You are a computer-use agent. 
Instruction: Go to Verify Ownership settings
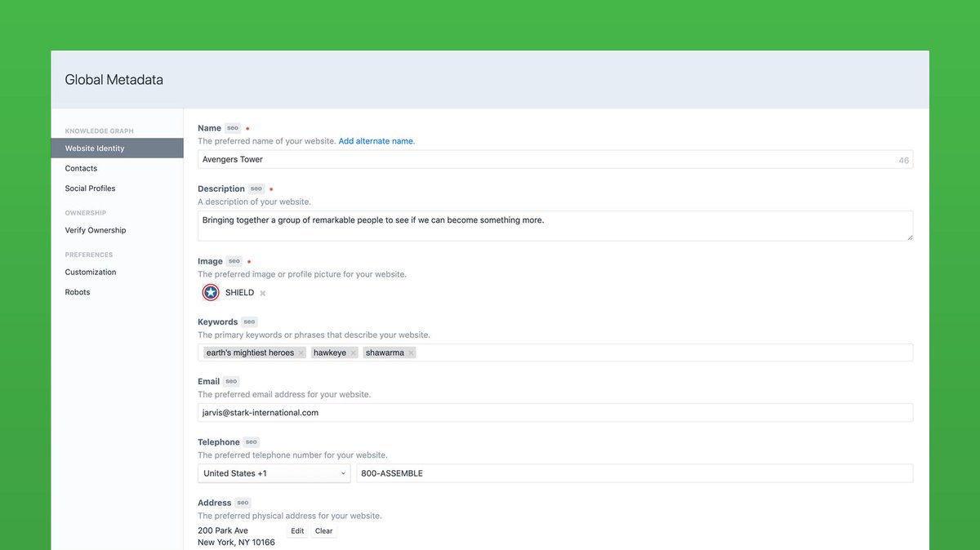tap(95, 230)
